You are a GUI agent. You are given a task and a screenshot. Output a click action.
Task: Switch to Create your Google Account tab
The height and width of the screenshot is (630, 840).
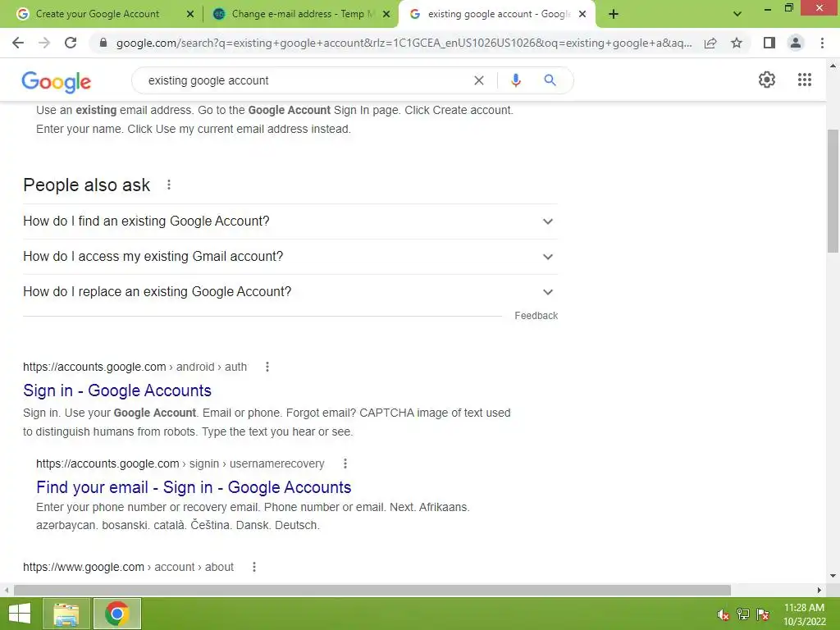click(x=98, y=14)
